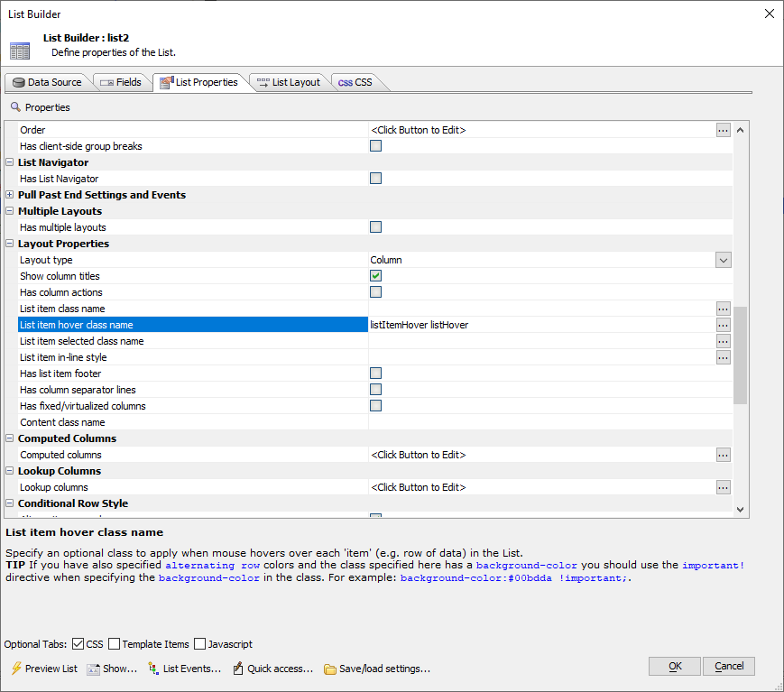Viewport: 784px width, 692px height.
Task: Click the properties list scrollbar thumb
Action: pos(741,355)
